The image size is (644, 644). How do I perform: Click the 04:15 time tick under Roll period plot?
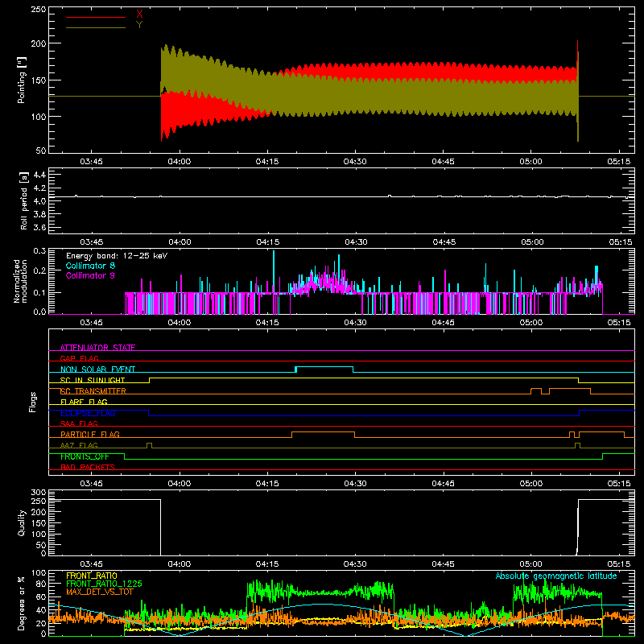tap(268, 242)
